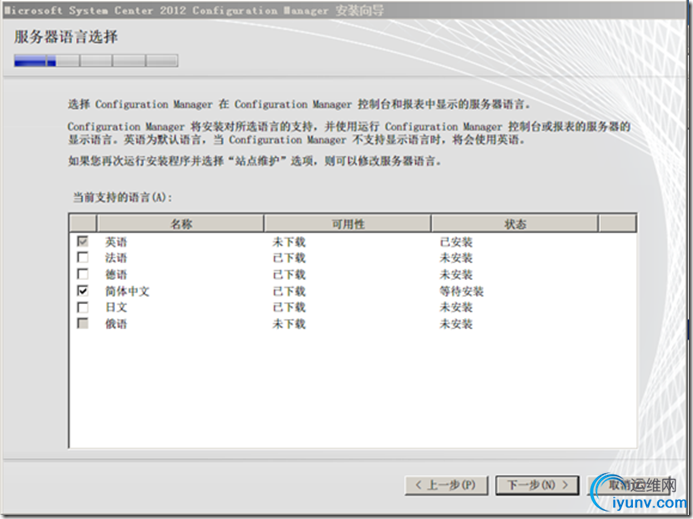Image resolution: width=693 pixels, height=519 pixels.
Task: Click 等待安装 status in 简体中文 row
Action: point(461,291)
